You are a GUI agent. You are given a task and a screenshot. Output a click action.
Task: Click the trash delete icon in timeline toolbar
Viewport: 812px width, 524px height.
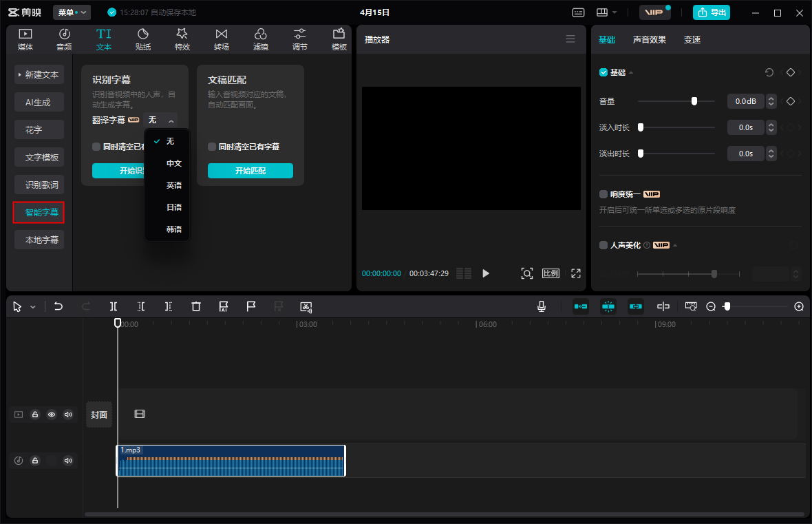tap(195, 307)
